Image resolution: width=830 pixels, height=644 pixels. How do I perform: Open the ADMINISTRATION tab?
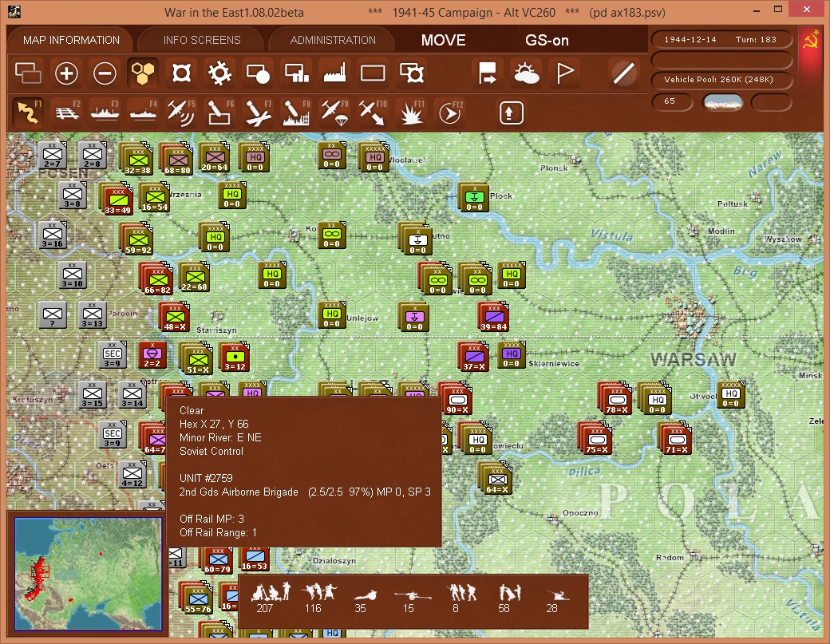(x=333, y=40)
